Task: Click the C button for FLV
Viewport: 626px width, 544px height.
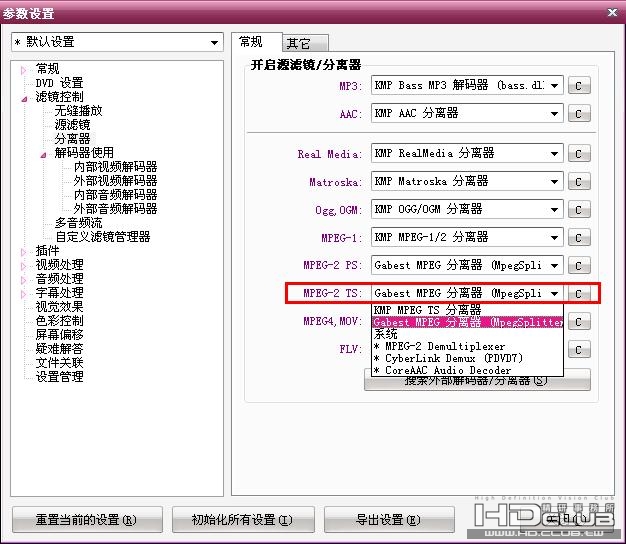Action: pos(579,350)
